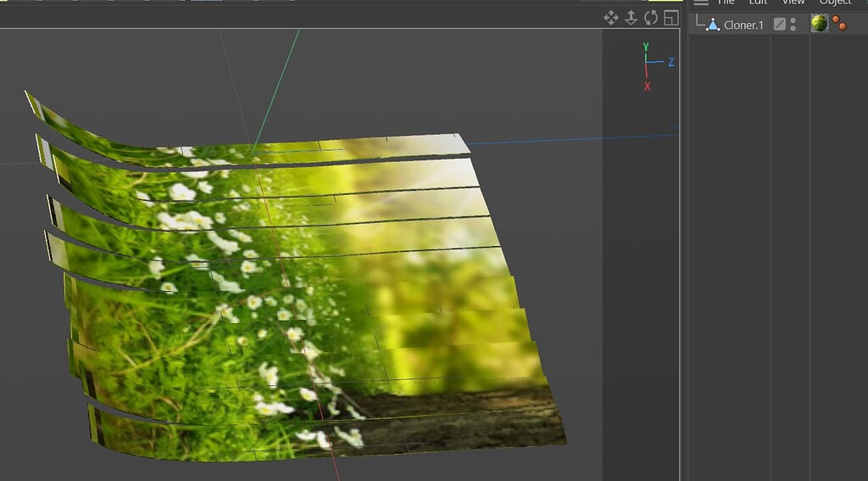Click the Cloner.1 object icon
This screenshot has height=481, width=868.
pos(713,25)
